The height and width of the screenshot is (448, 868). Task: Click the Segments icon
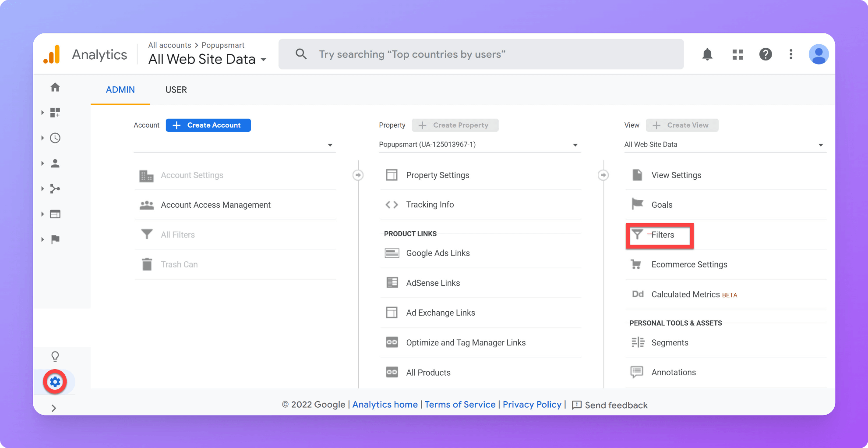tap(638, 342)
